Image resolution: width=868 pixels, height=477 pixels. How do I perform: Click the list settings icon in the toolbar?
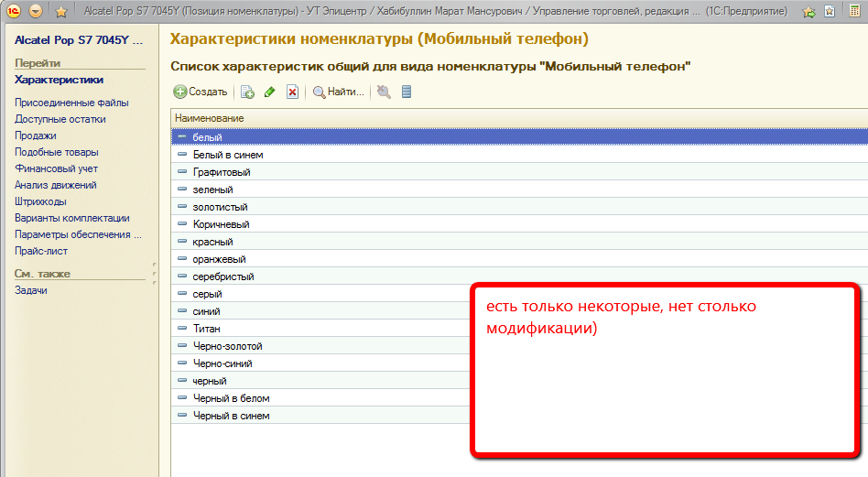[x=407, y=92]
